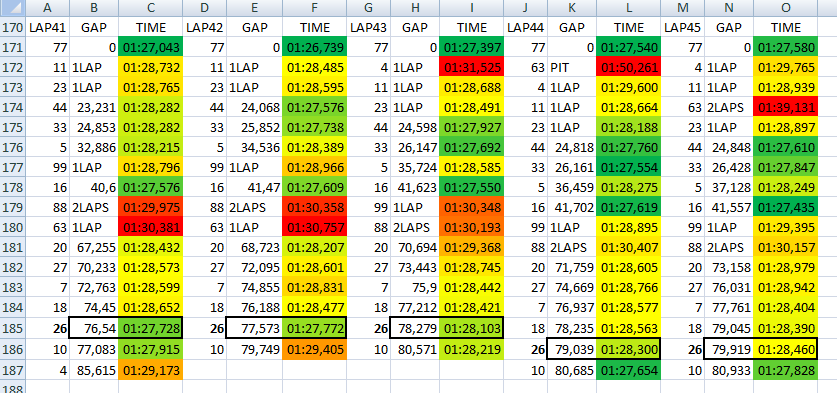The image size is (837, 393).
Task: Click the green cell 01:26,739
Action: 314,48
